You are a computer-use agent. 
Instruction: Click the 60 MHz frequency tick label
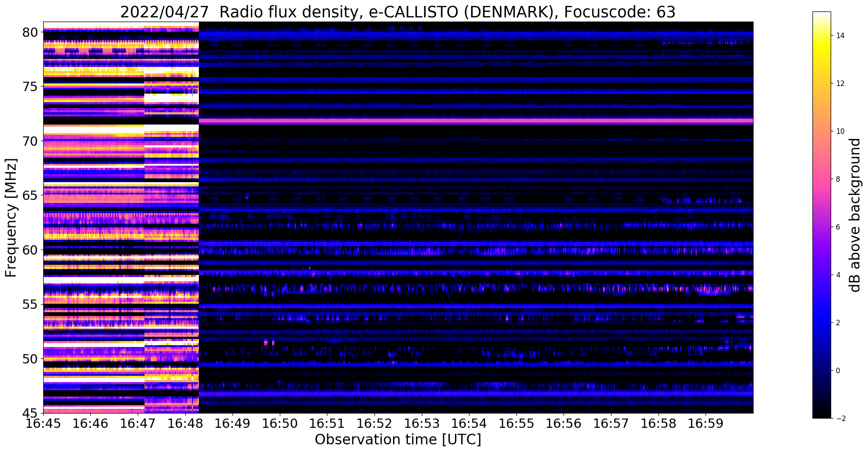point(30,250)
